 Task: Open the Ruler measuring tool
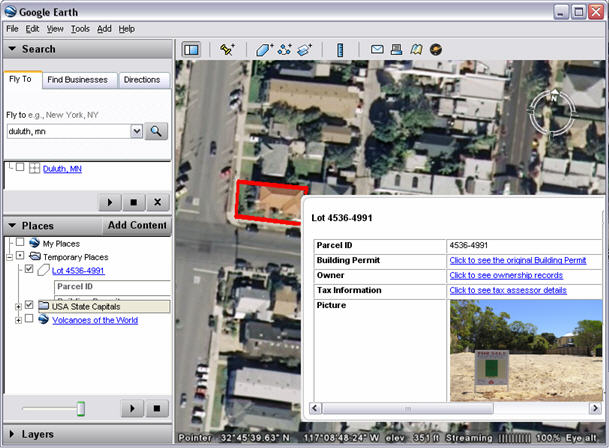(x=340, y=50)
